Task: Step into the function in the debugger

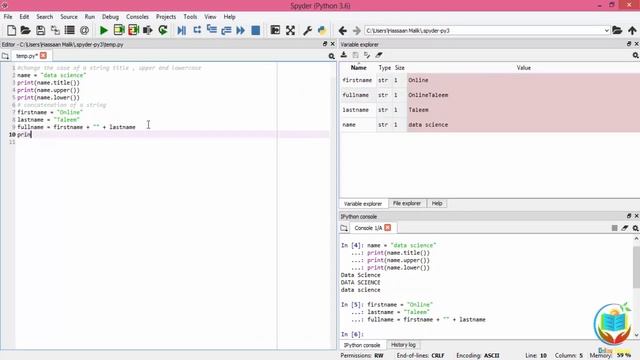Action: (x=211, y=30)
